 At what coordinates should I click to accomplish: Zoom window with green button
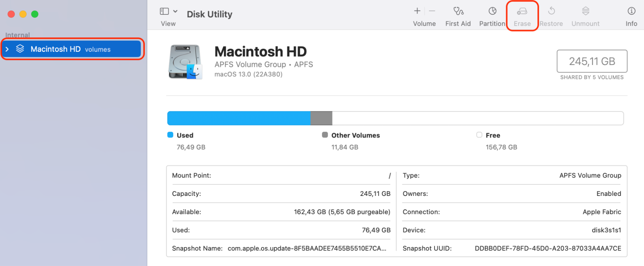click(x=35, y=14)
